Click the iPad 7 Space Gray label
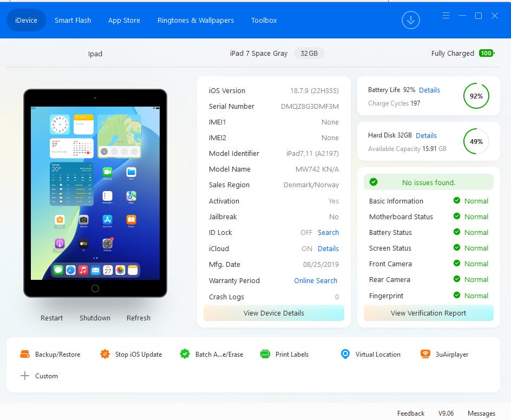Screen dimensions: 511x420 pos(259,53)
